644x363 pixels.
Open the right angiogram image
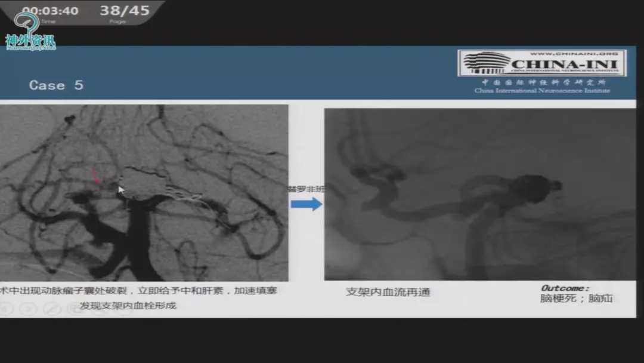(479, 195)
